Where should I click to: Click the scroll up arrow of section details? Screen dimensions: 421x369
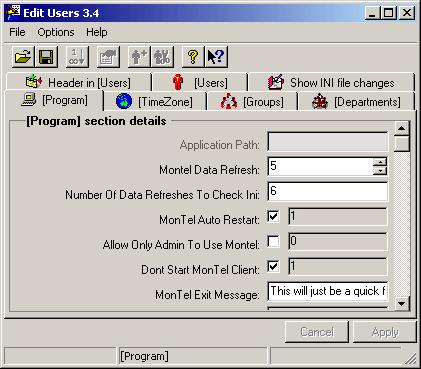click(402, 128)
